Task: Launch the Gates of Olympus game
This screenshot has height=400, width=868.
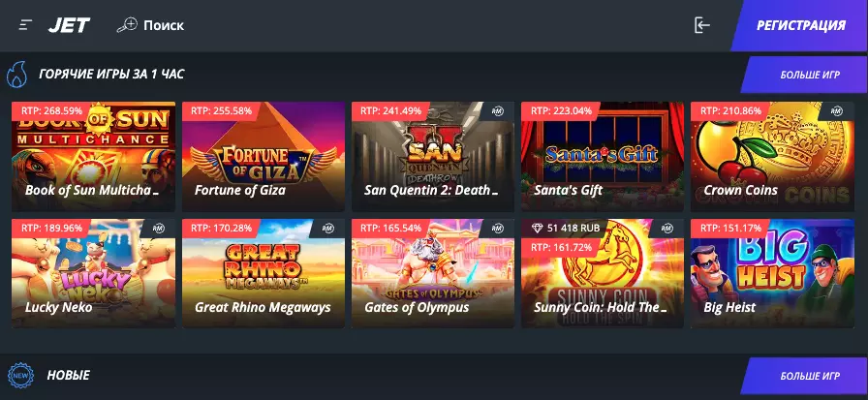Action: coord(433,273)
